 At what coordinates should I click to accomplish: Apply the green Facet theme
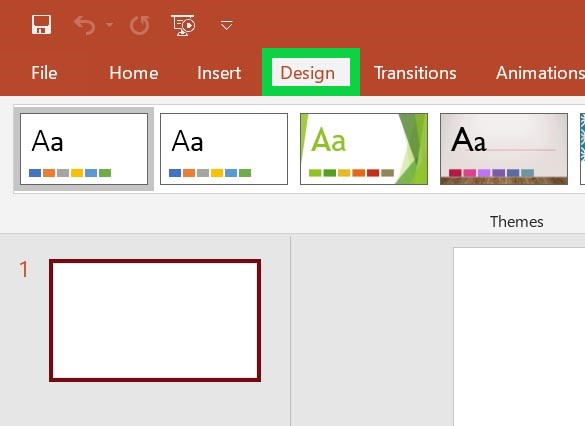[364, 149]
